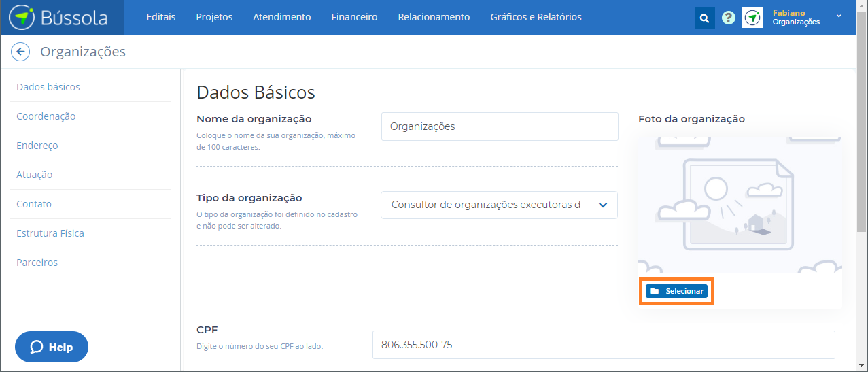Click the Nome da organização field

[x=500, y=126]
